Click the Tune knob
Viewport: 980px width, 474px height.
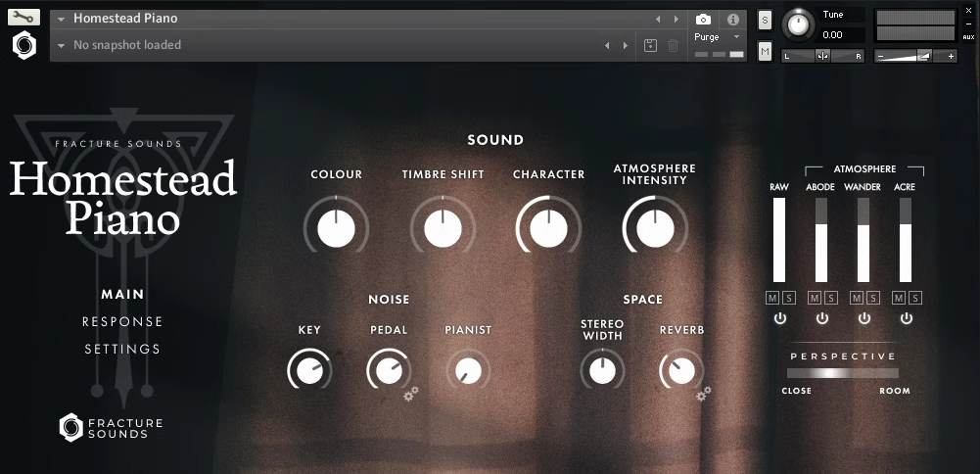(x=798, y=24)
